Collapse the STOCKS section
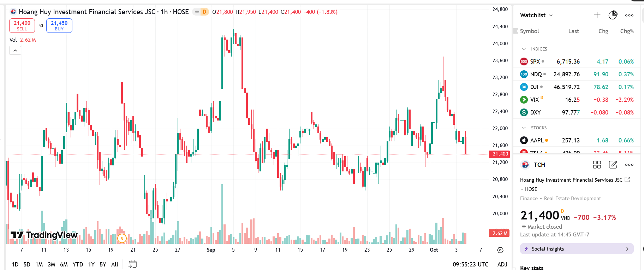This screenshot has width=644, height=270. (x=524, y=128)
